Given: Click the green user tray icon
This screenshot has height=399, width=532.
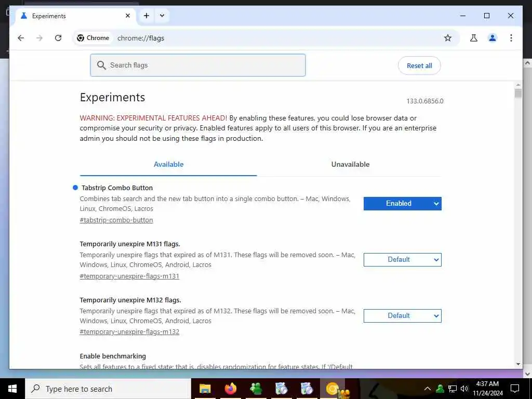Looking at the screenshot, I should (440, 389).
